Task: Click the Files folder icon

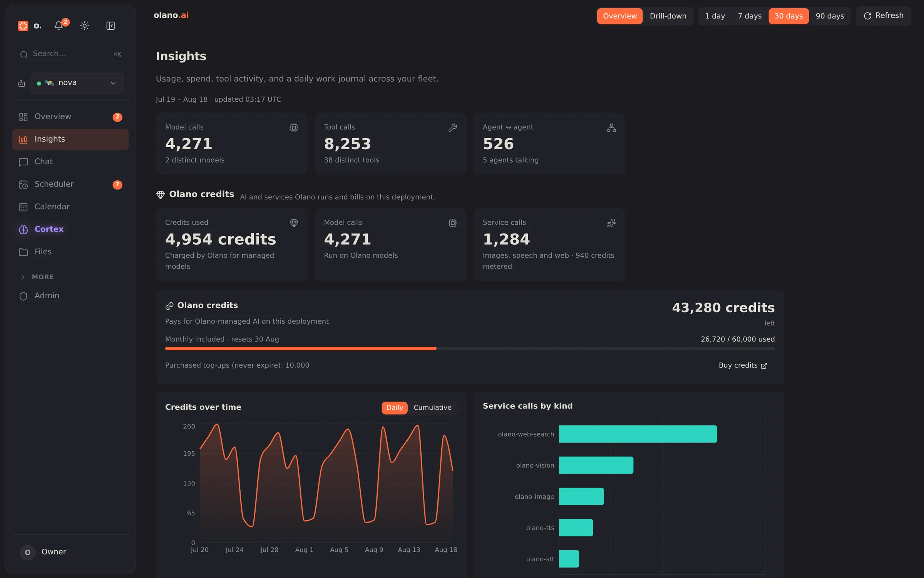Action: [x=23, y=252]
